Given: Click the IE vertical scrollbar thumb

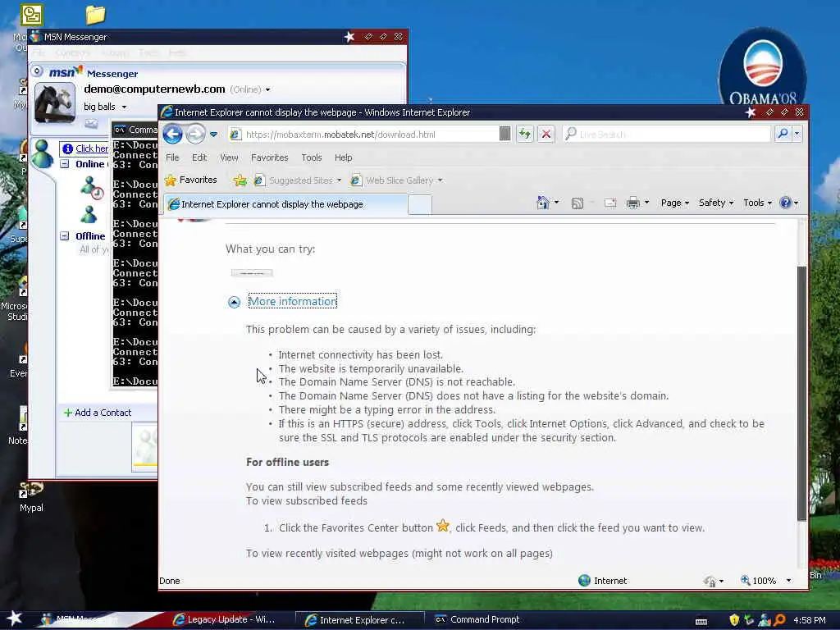Looking at the screenshot, I should [801, 393].
